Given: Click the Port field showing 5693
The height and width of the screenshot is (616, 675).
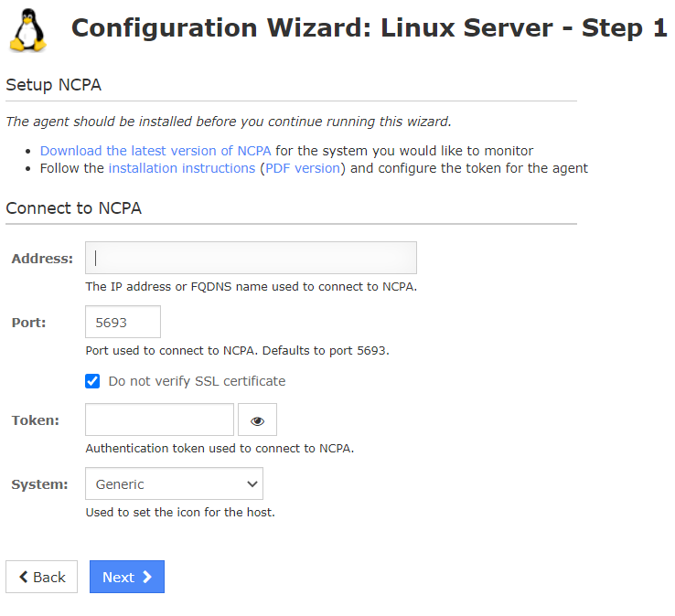Looking at the screenshot, I should coord(123,322).
